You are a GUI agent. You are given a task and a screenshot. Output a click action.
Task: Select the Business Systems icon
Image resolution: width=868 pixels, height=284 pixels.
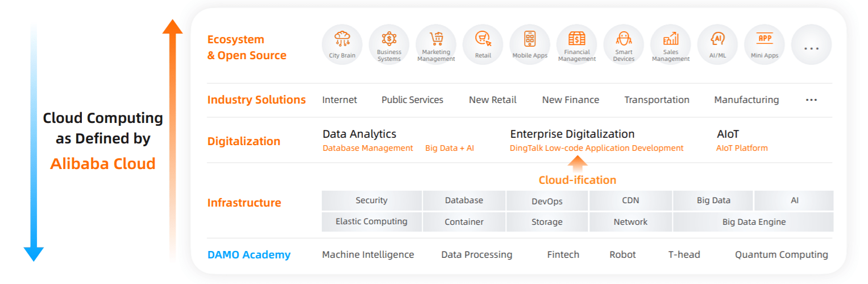pyautogui.click(x=389, y=45)
